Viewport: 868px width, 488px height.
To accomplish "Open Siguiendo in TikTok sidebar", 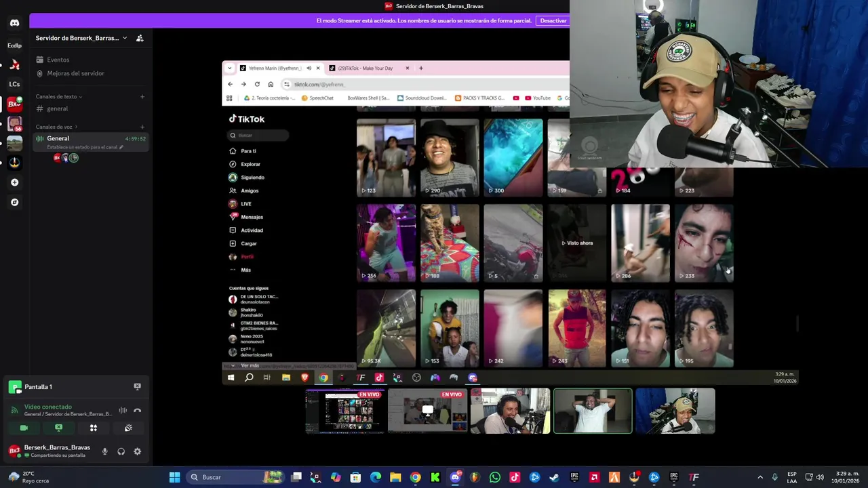I will click(252, 178).
